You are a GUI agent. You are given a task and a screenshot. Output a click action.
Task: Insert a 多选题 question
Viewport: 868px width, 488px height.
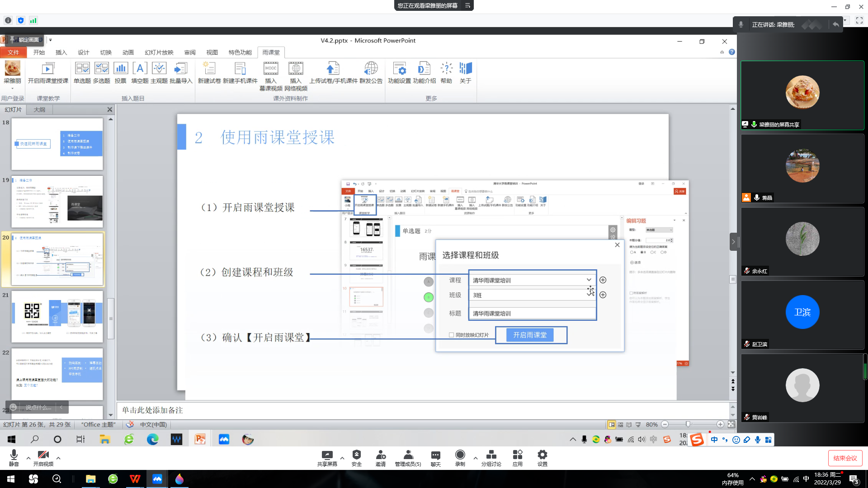point(102,73)
